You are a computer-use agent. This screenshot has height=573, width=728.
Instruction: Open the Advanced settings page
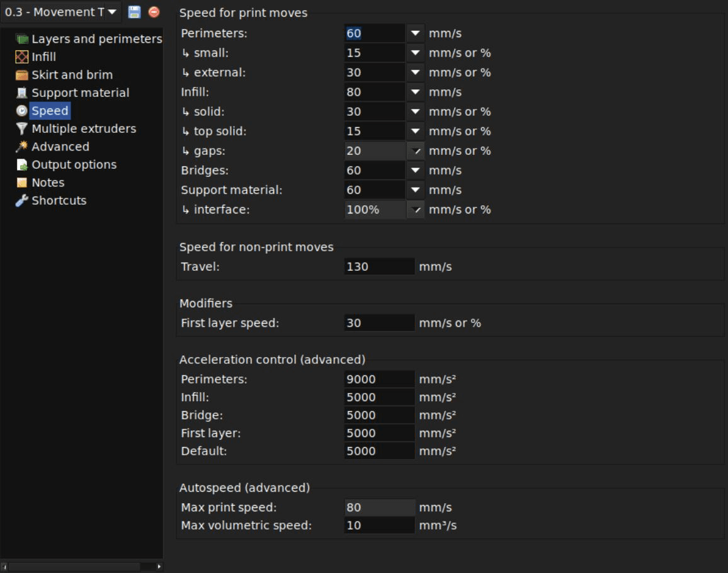[60, 147]
